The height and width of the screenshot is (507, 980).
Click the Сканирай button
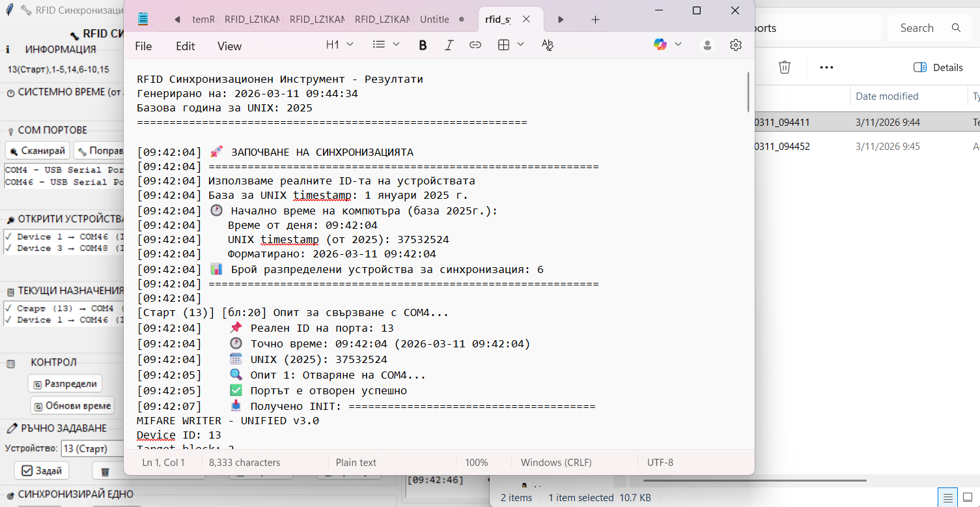pos(38,151)
